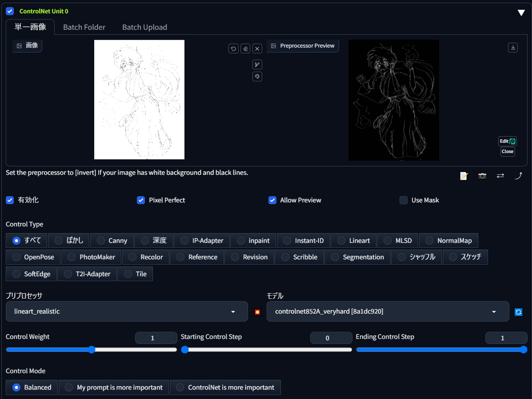This screenshot has height=399, width=532.
Task: Select the Recolor control type
Action: point(146,257)
